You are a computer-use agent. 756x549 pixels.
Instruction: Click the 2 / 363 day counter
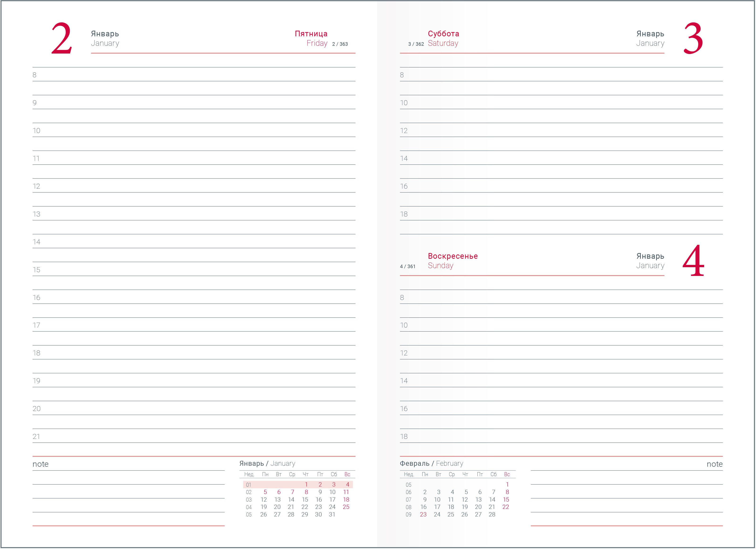pos(340,44)
